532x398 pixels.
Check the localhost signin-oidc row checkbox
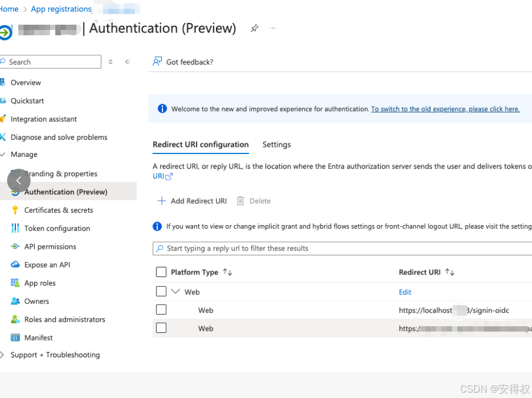161,310
